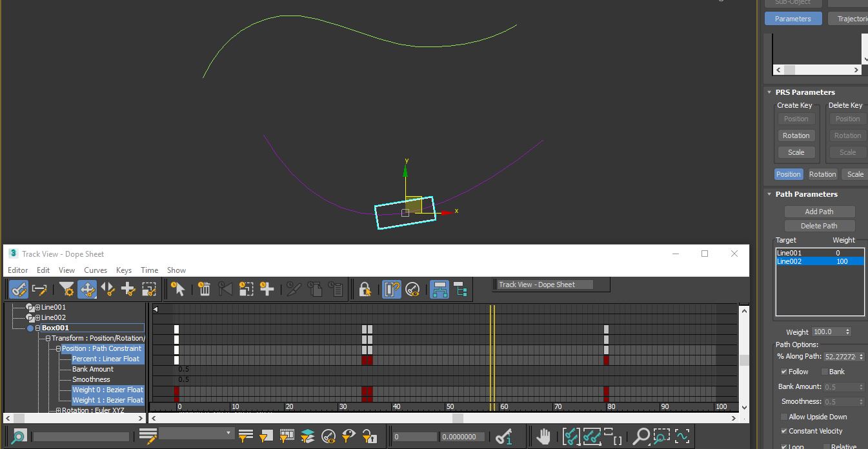Viewport: 868px width, 449px height.
Task: Collapse the Box001 track hierarchy
Action: tap(37, 328)
